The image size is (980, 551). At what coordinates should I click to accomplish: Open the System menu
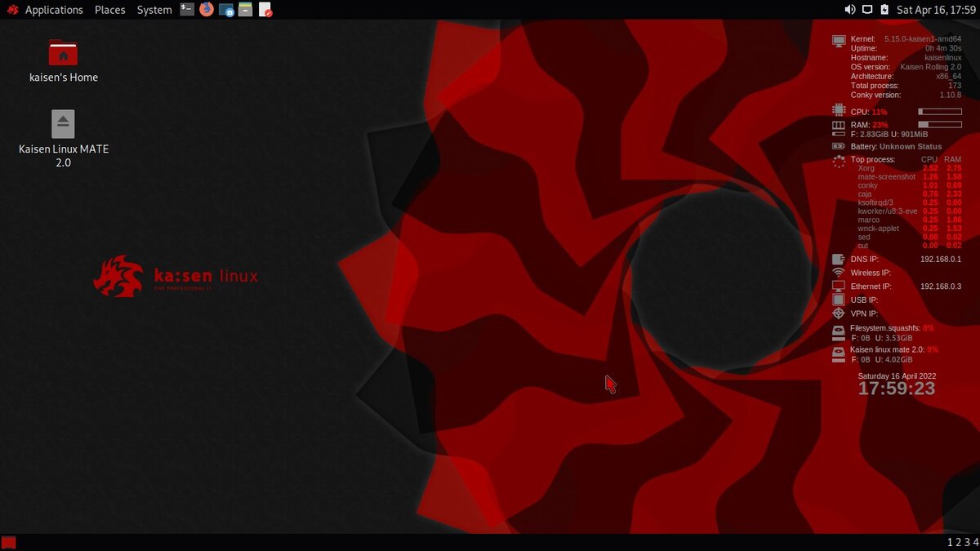point(154,10)
